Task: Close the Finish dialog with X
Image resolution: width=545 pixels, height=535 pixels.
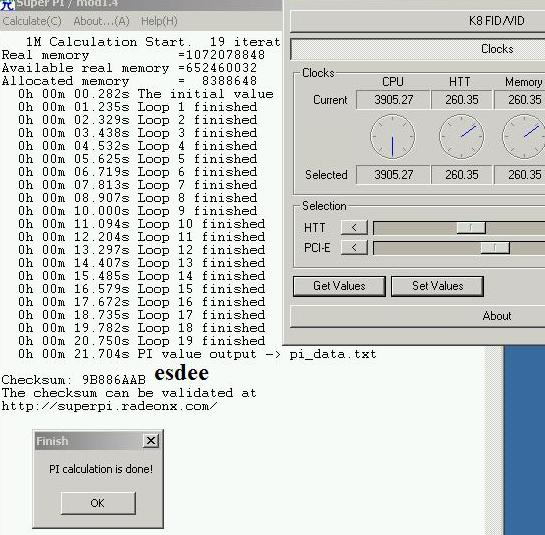Action: pos(151,441)
